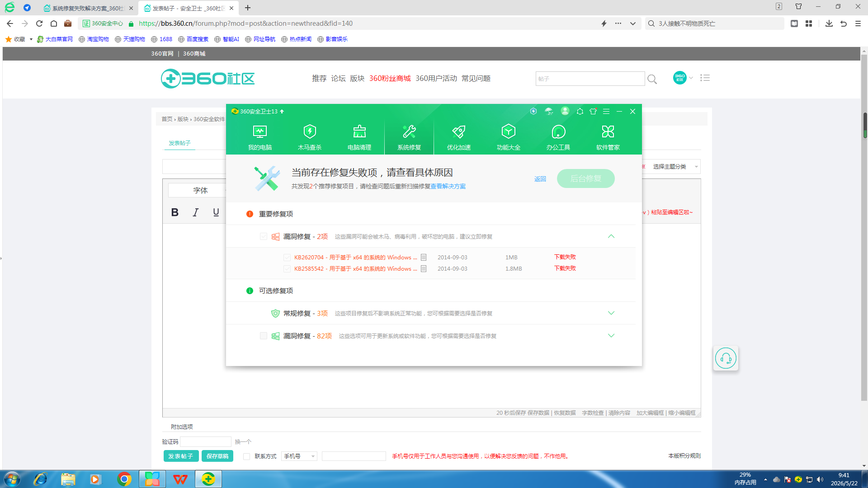View details icon for KB2585542

click(424, 269)
